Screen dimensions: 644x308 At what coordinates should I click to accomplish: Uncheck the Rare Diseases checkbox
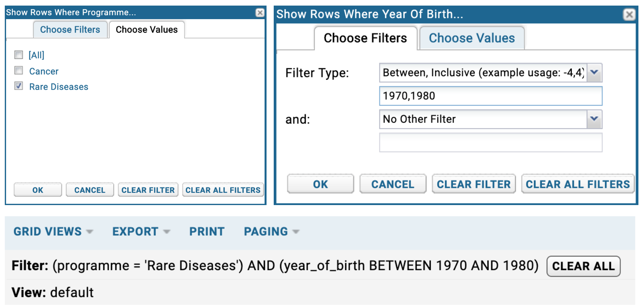point(18,86)
